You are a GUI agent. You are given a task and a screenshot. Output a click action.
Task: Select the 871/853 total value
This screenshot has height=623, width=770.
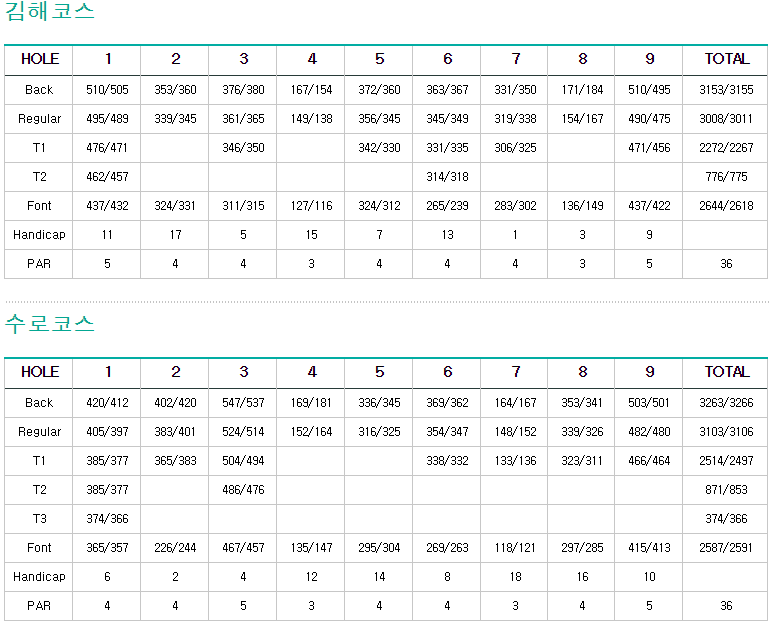(x=726, y=490)
